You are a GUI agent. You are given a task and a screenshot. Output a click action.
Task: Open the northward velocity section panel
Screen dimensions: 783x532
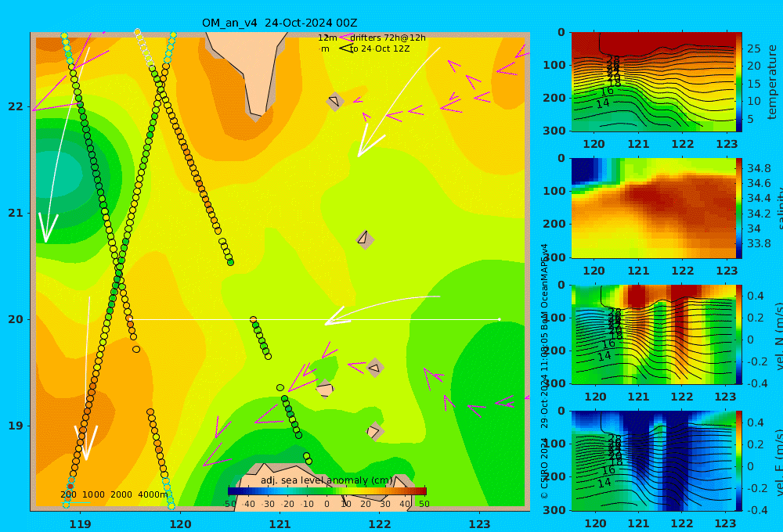tap(653, 334)
